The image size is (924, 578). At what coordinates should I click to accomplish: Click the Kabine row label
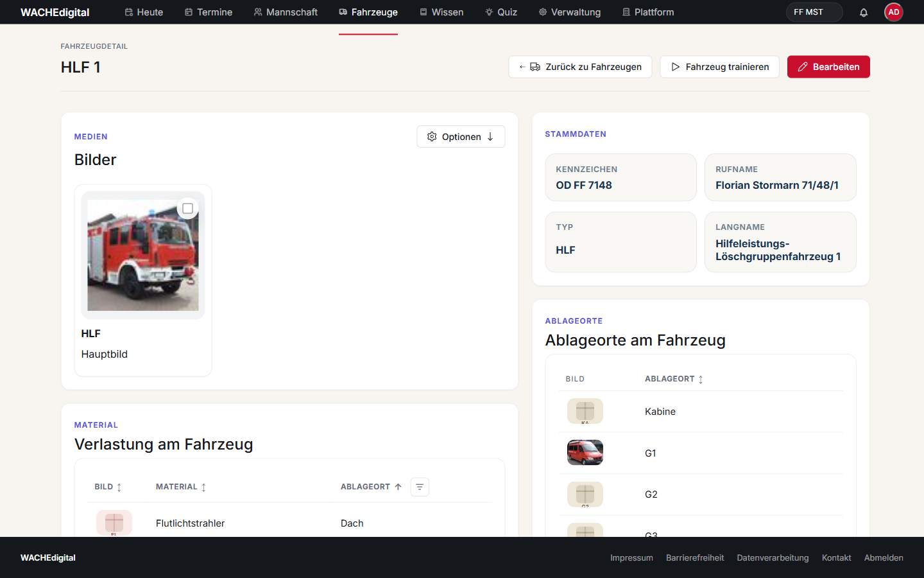(660, 412)
